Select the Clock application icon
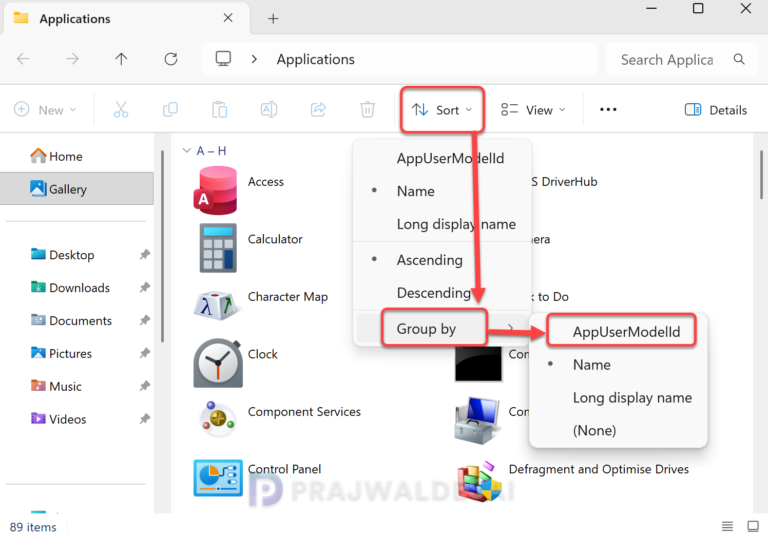768x535 pixels. click(218, 363)
